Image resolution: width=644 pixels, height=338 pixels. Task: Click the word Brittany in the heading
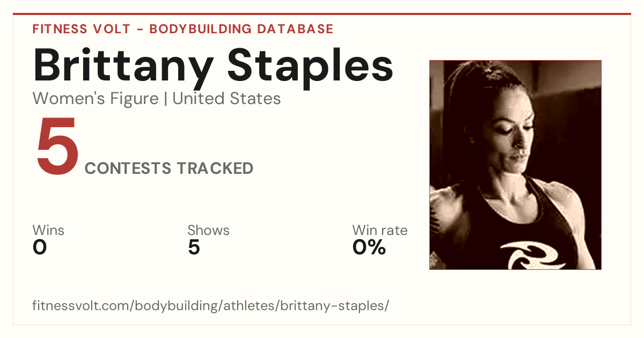pyautogui.click(x=123, y=66)
